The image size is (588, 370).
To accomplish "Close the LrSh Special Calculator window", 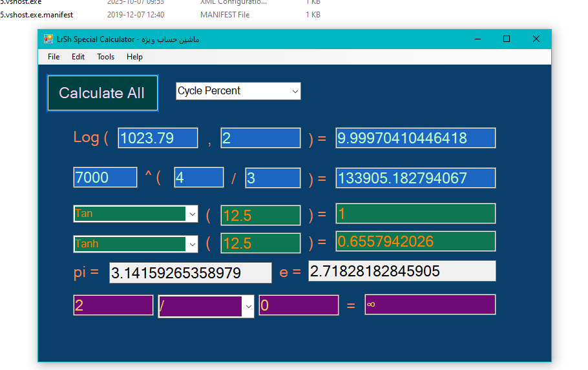I will [x=536, y=39].
